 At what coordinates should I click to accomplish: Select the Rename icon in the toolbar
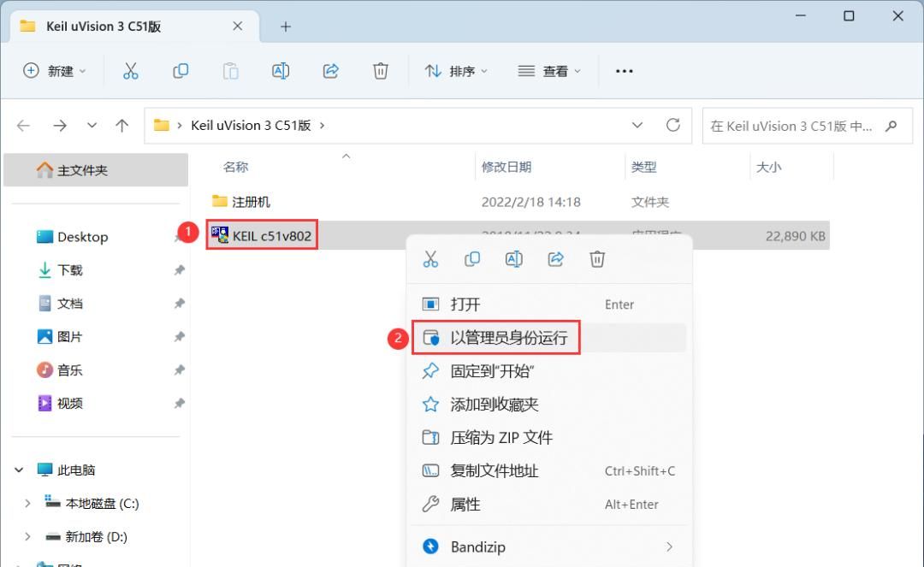pyautogui.click(x=281, y=71)
